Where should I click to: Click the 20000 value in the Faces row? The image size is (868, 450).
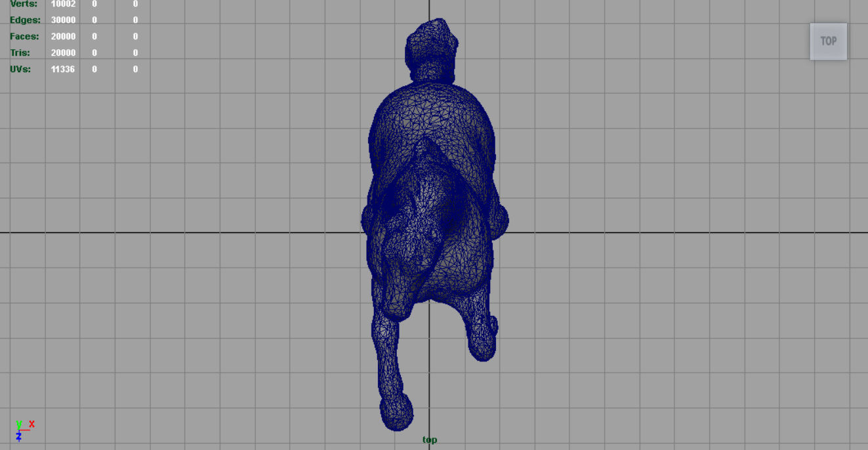63,37
